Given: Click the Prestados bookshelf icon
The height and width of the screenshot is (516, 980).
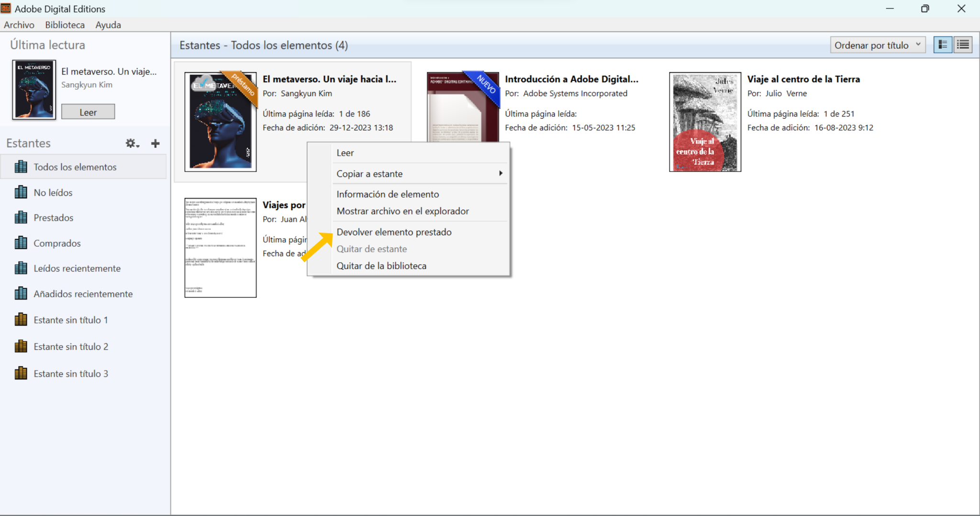Looking at the screenshot, I should coord(21,217).
